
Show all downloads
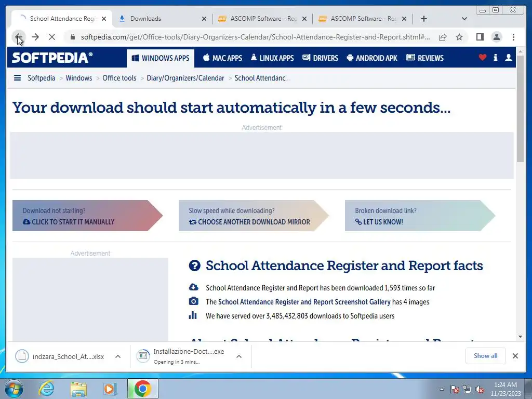point(486,356)
